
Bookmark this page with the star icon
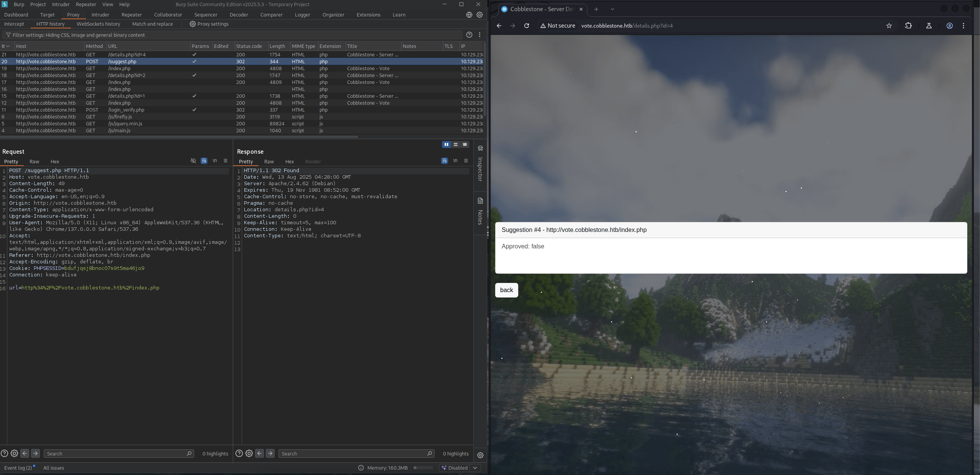[889, 26]
